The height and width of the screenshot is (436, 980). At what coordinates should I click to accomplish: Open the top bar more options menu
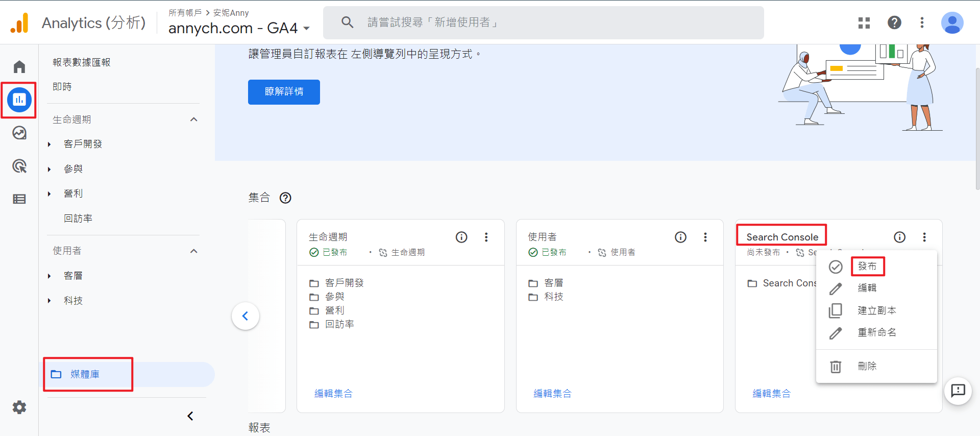tap(922, 22)
